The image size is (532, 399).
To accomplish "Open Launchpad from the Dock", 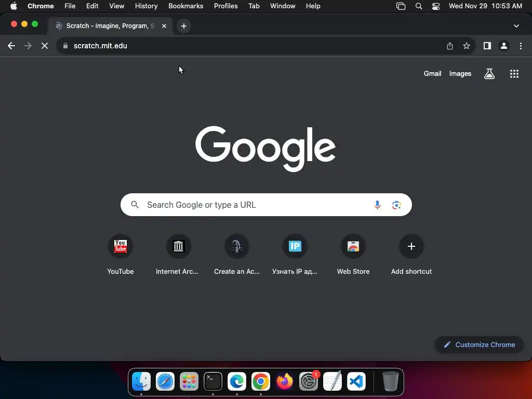I will point(189,381).
